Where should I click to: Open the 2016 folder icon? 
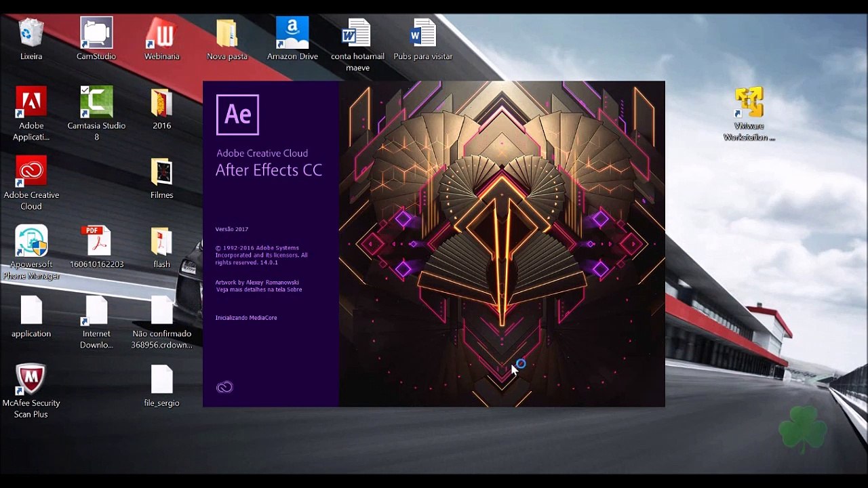pyautogui.click(x=161, y=108)
